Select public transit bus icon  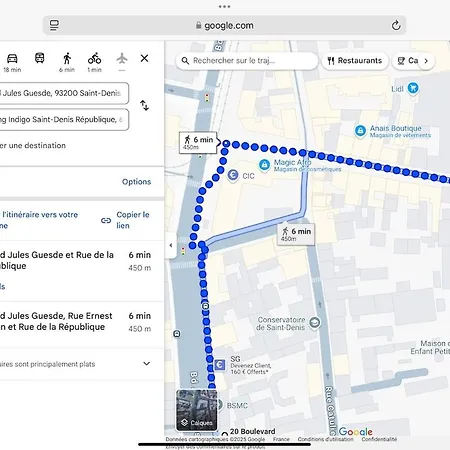tap(40, 58)
